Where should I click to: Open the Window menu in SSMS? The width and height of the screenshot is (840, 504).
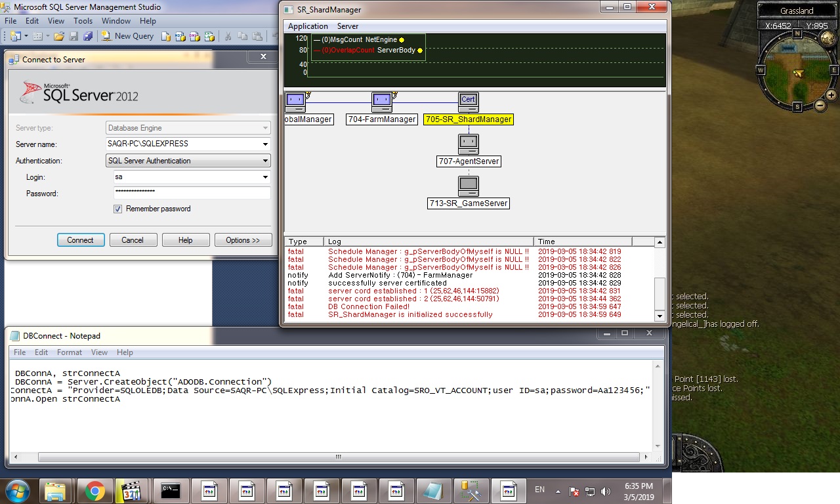click(x=116, y=20)
